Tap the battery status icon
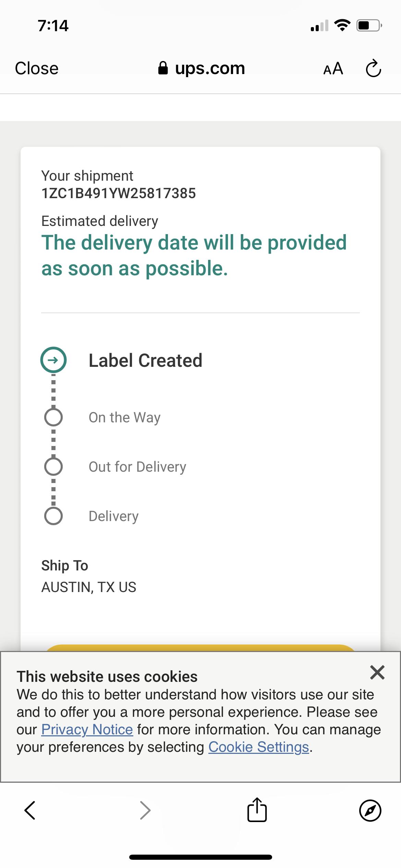Screen dimensions: 401x868 [x=369, y=25]
